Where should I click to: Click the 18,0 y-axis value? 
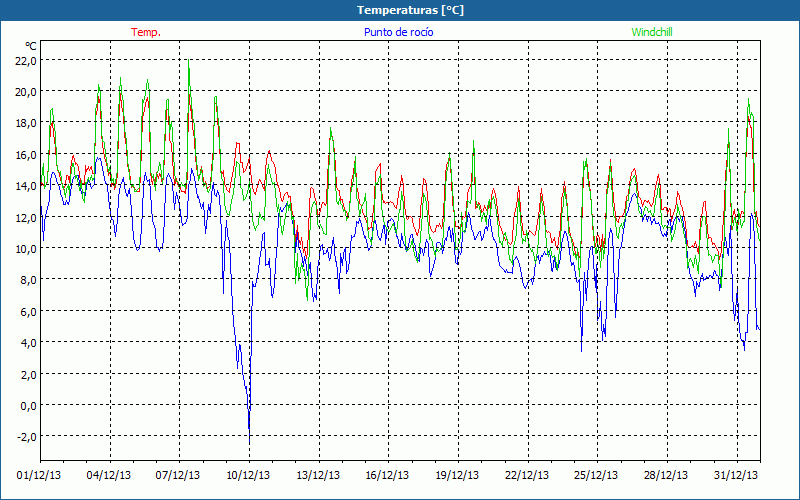coord(26,123)
